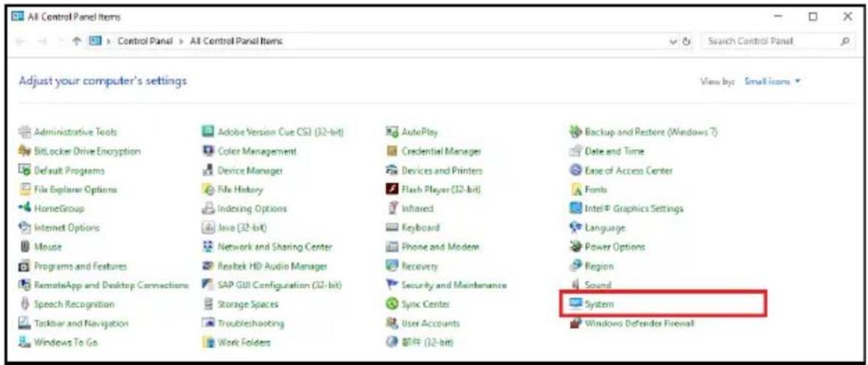Viewport: 868px width, 365px height.
Task: Click the Default Programs icon
Action: [24, 170]
